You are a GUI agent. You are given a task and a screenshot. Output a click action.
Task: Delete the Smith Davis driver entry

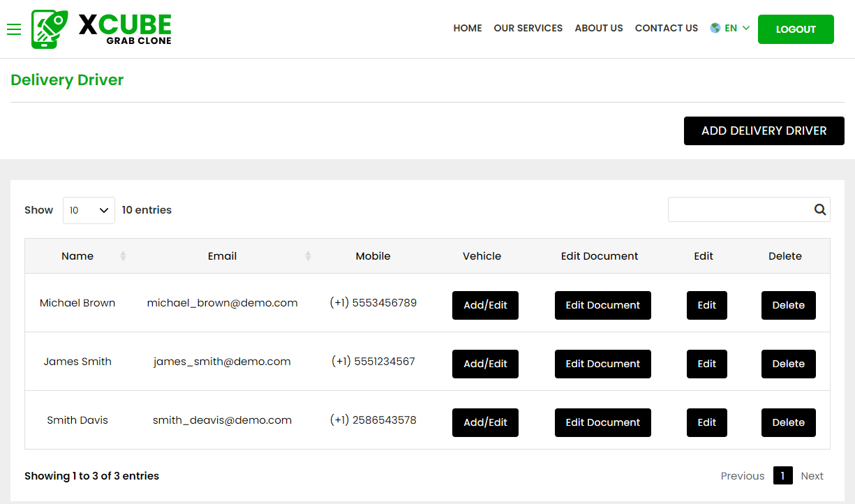[788, 422]
